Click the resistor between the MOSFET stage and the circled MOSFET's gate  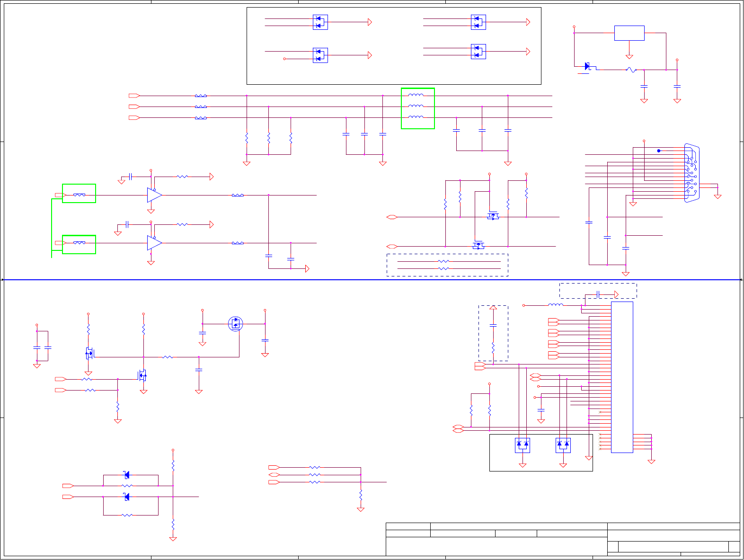coord(168,357)
